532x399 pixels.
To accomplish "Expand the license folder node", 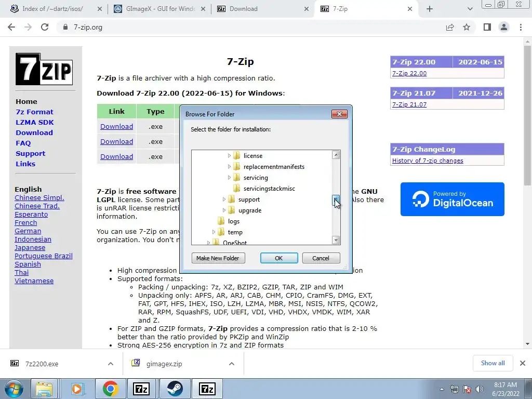I will (x=229, y=156).
